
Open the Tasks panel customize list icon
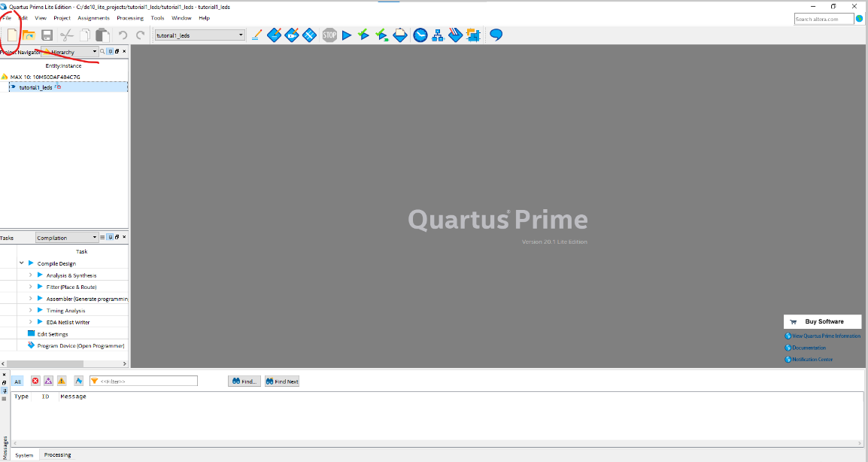tap(102, 237)
